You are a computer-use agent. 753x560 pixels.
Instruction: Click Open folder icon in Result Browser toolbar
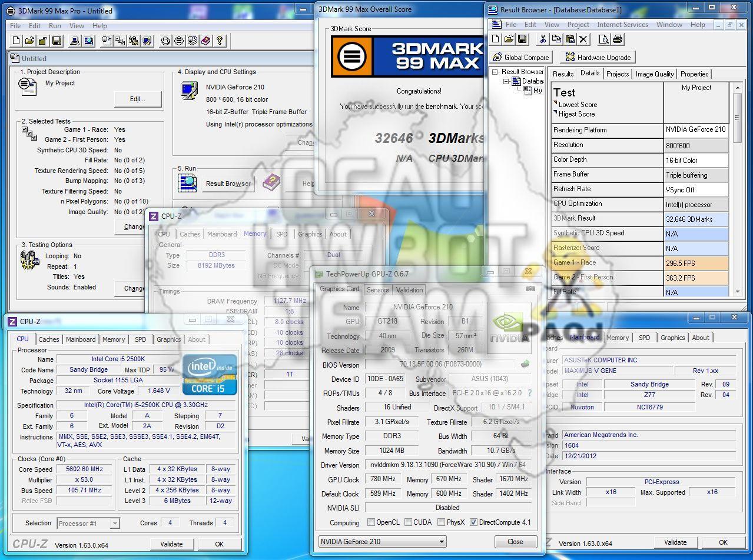[509, 39]
